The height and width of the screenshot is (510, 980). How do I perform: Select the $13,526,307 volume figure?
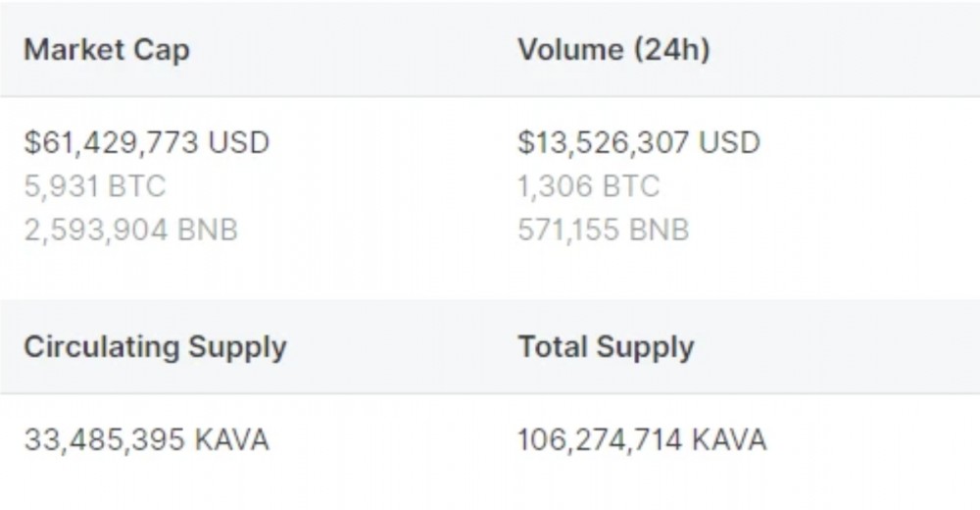(x=604, y=142)
